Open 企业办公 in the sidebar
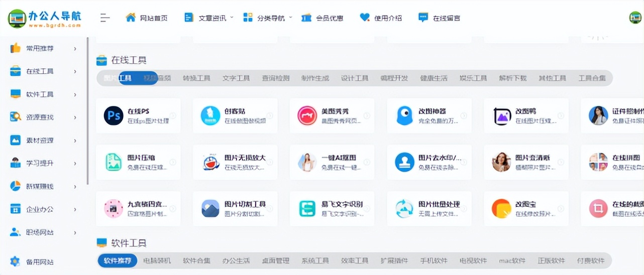 coord(40,210)
